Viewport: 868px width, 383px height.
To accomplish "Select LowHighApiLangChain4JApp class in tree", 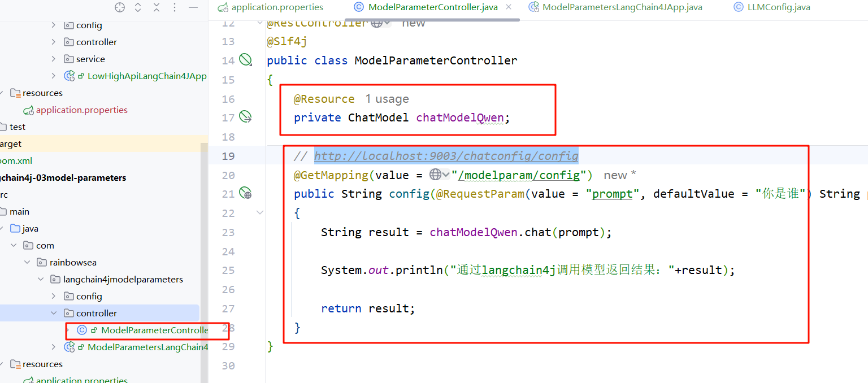I will 147,76.
